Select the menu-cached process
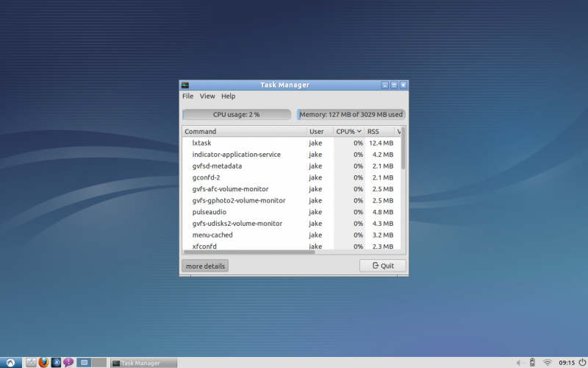 click(291, 235)
